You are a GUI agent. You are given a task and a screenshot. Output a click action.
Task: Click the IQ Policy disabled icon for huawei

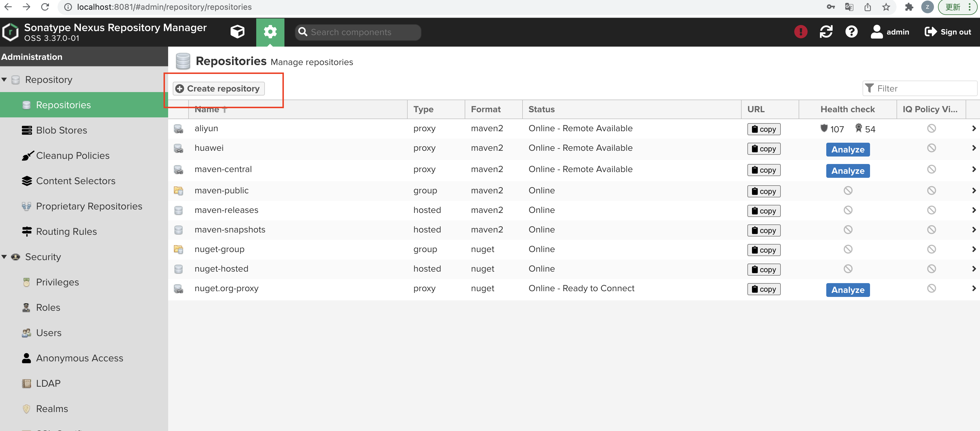click(931, 148)
